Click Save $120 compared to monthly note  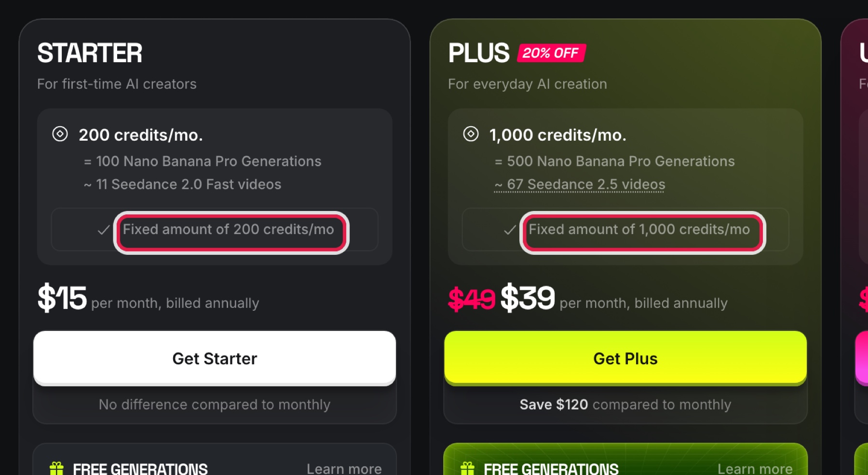625,404
